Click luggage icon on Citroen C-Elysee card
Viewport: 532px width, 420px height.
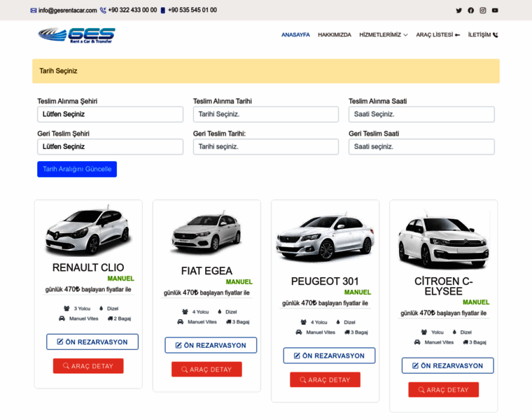coord(465,342)
